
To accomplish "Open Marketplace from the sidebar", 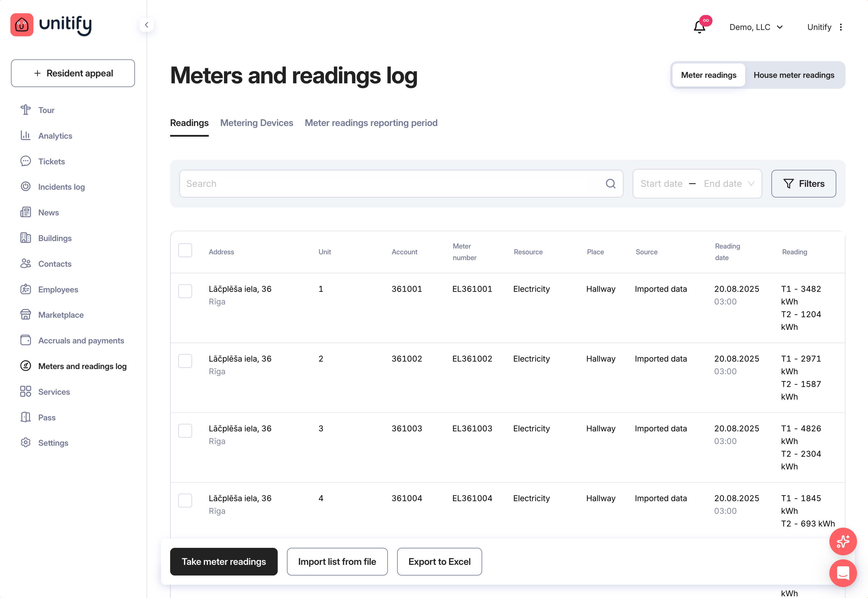I will tap(61, 315).
